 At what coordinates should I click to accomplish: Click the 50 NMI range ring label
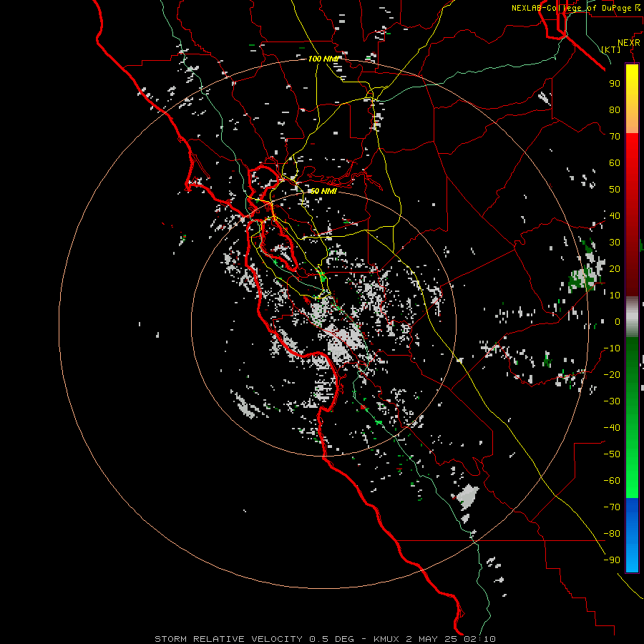point(323,191)
